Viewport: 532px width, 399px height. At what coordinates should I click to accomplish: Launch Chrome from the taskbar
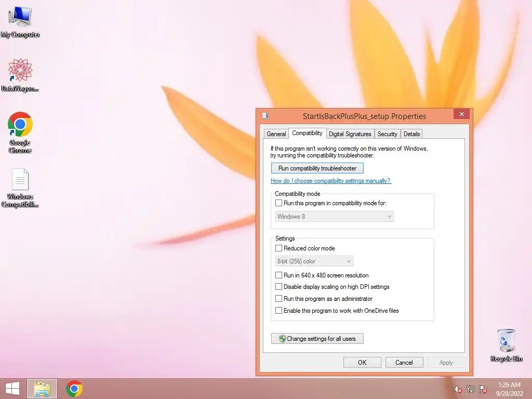tap(74, 389)
